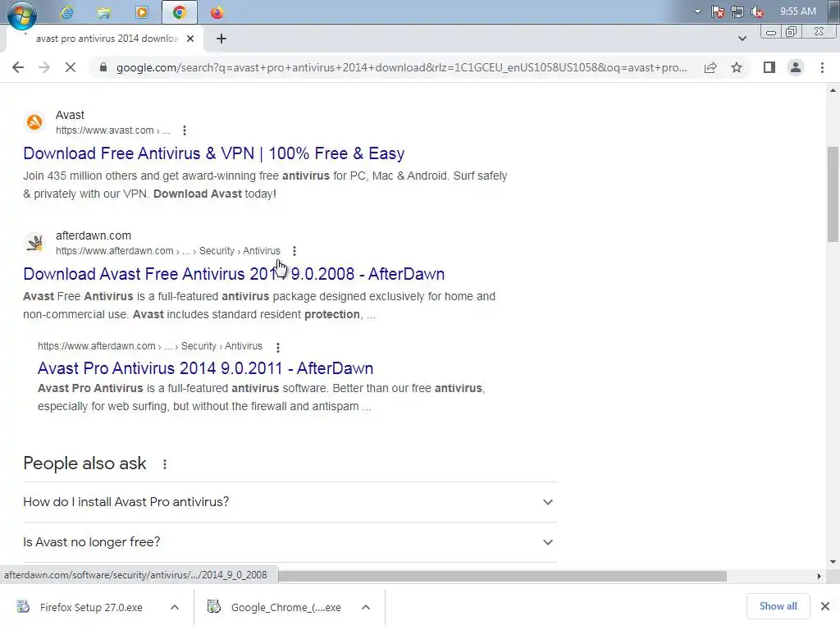
Task: Click the vertical scrollbar thumb
Action: (833, 194)
